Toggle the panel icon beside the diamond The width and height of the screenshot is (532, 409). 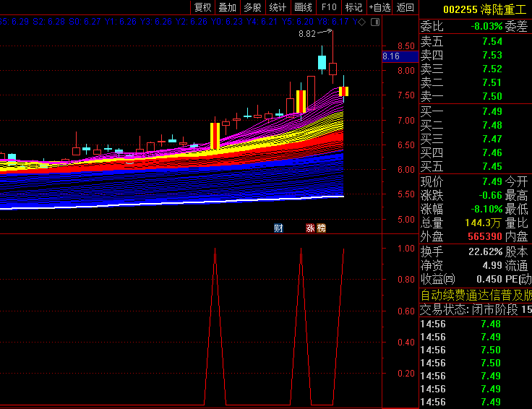tap(374, 22)
